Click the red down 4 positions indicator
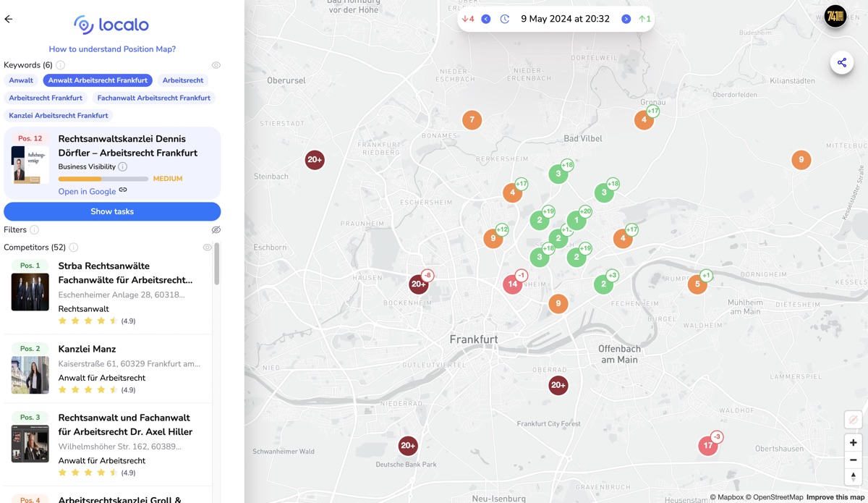 [468, 19]
